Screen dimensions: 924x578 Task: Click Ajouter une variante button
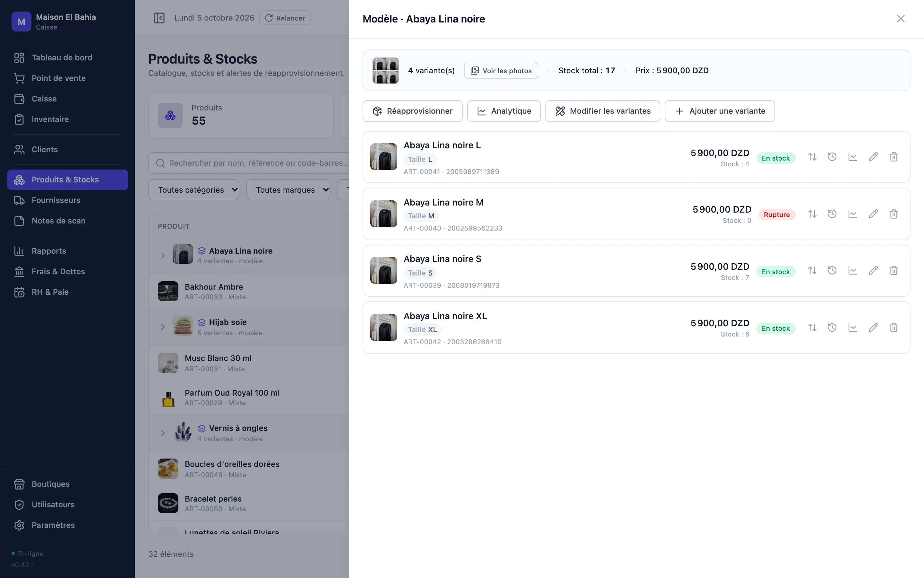(x=720, y=111)
